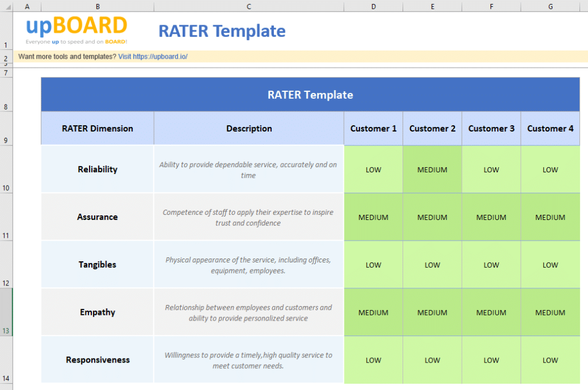This screenshot has width=588, height=390.
Task: Select Assurance rating for Customer 4
Action: [x=550, y=217]
